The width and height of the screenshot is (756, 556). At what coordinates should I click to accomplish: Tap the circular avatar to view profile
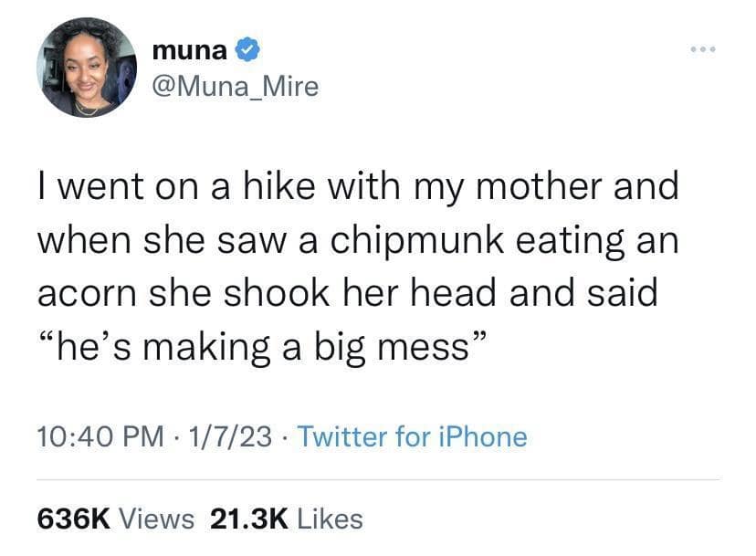(x=86, y=68)
